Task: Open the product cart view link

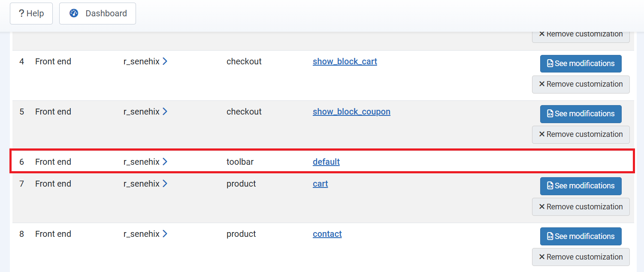Action: pos(320,184)
